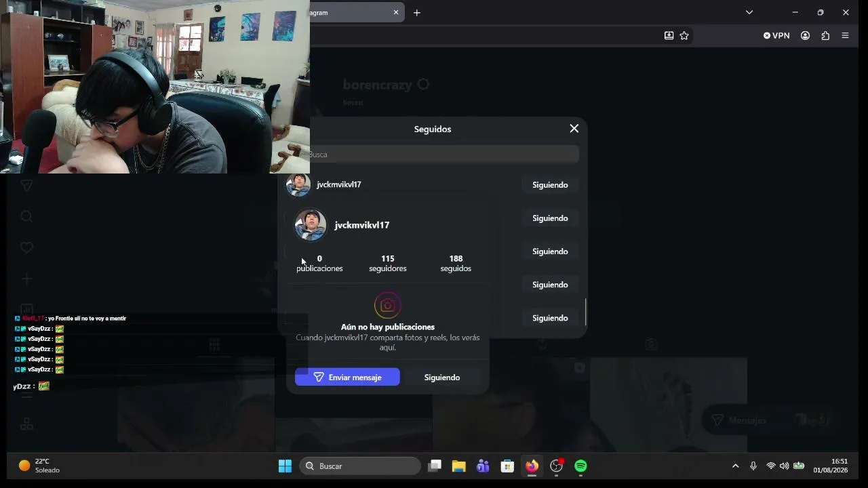Expand the hidden system tray icons
868x488 pixels.
coord(735,466)
